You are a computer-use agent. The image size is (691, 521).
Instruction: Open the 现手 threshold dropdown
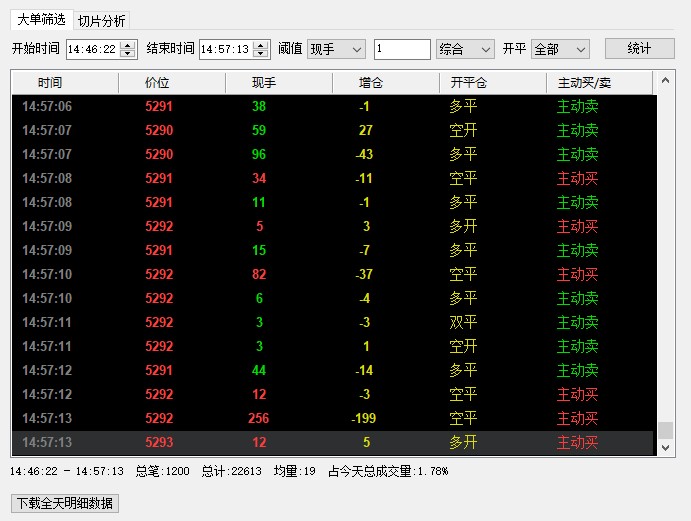point(336,49)
